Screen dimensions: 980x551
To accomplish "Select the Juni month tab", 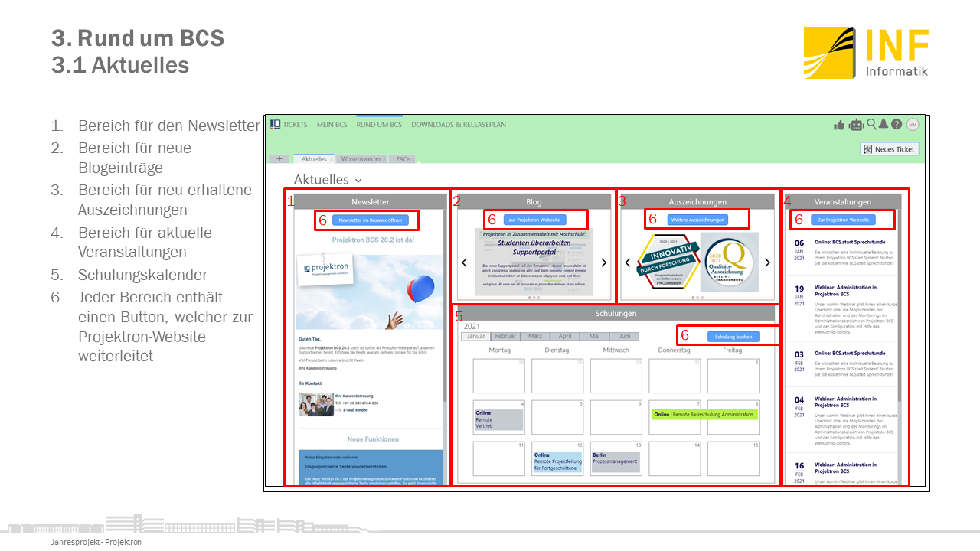I will pos(624,336).
